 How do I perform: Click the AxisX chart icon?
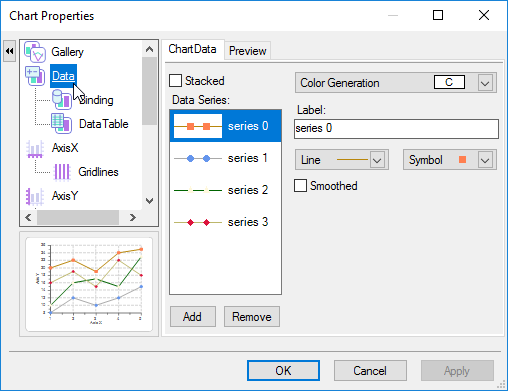35,148
